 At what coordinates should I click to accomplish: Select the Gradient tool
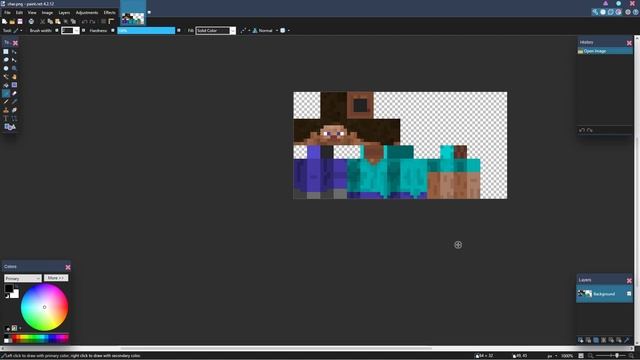click(x=14, y=85)
